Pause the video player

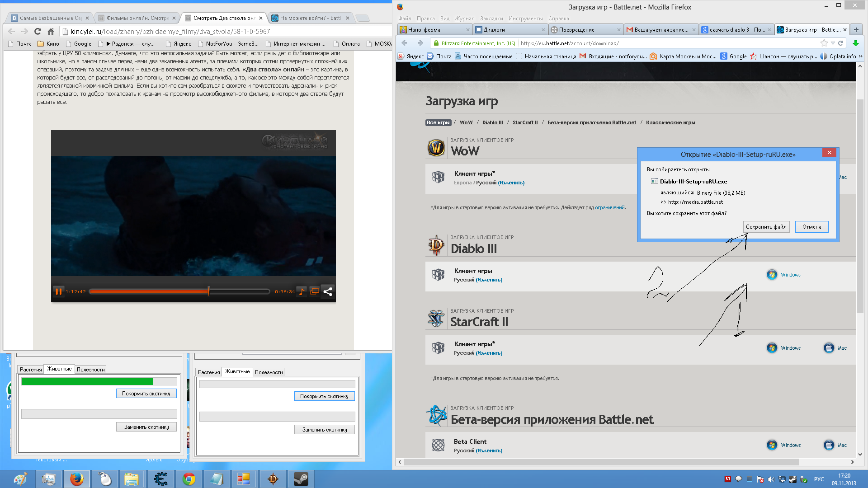(x=58, y=291)
